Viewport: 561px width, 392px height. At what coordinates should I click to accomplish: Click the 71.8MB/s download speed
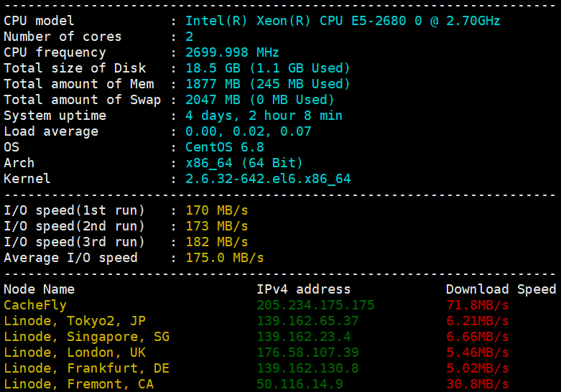pos(477,305)
